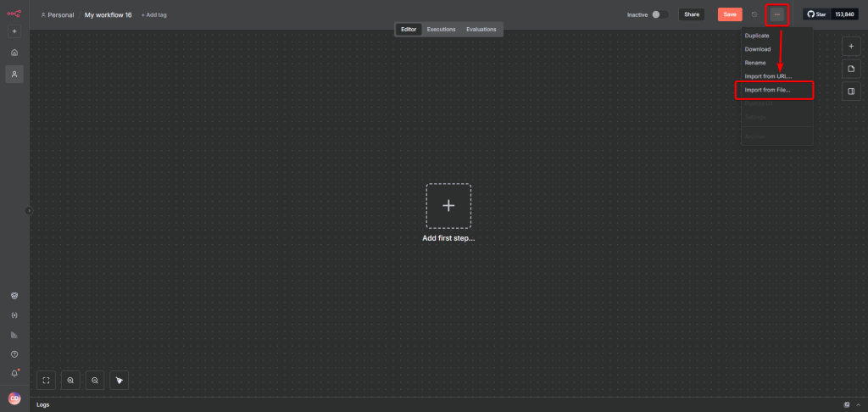Screen dimensions: 868x412
Task: Click the zoom out magnifier icon
Action: pos(95,381)
